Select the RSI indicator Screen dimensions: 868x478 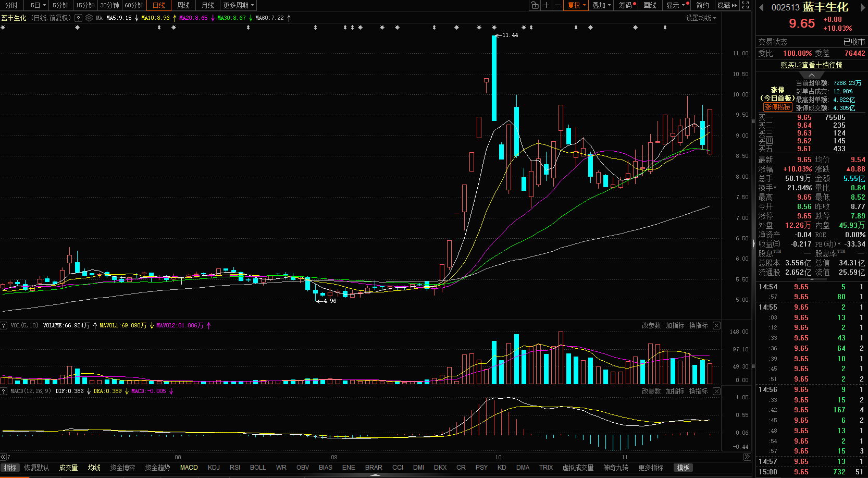[235, 468]
